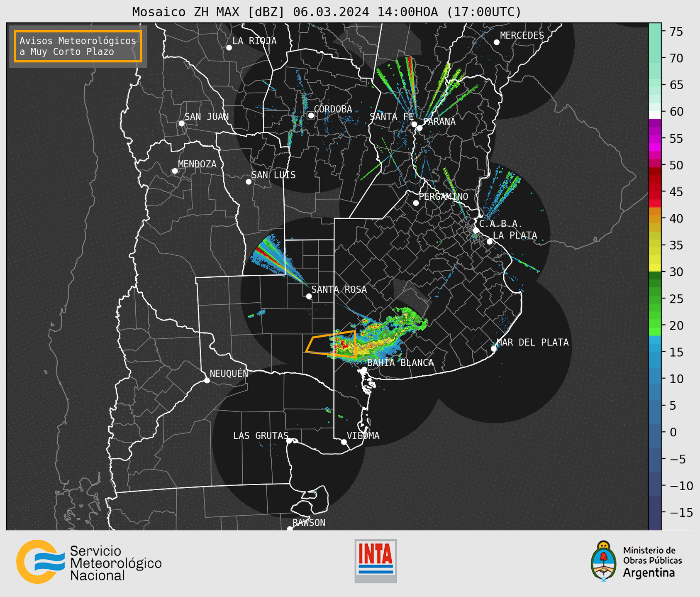Click the INTA logo
This screenshot has height=597, width=700.
(376, 561)
